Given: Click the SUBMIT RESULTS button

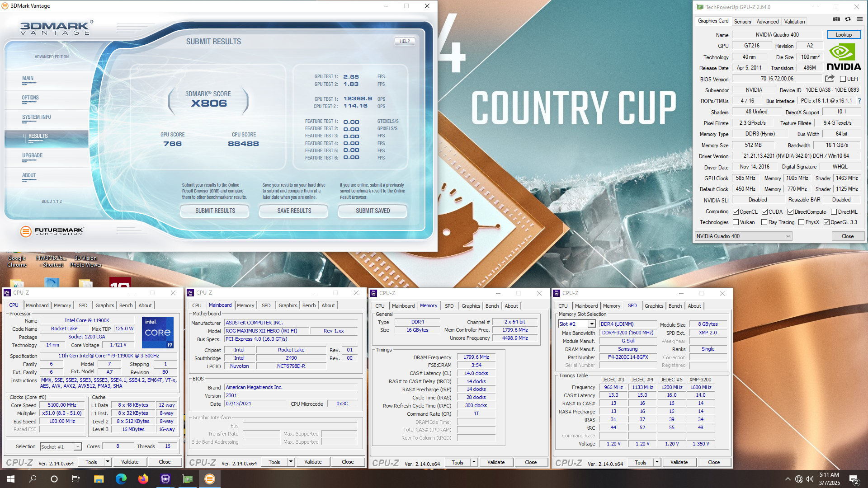Looking at the screenshot, I should coord(215,211).
